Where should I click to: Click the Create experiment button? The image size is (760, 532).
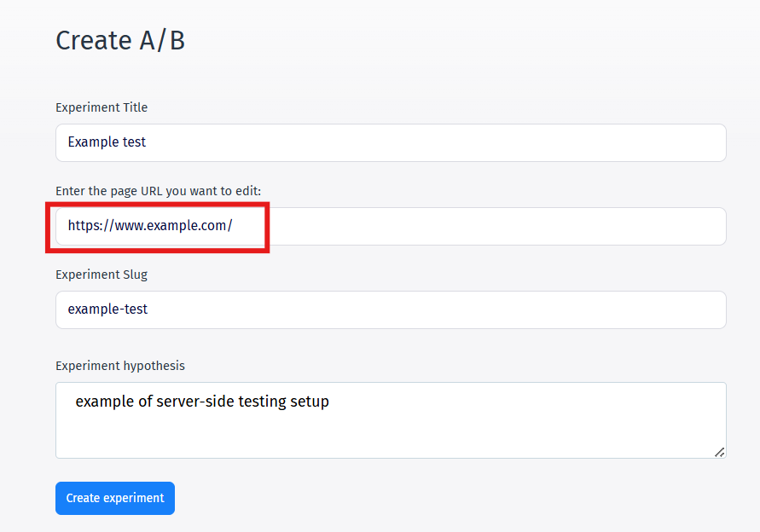point(115,498)
